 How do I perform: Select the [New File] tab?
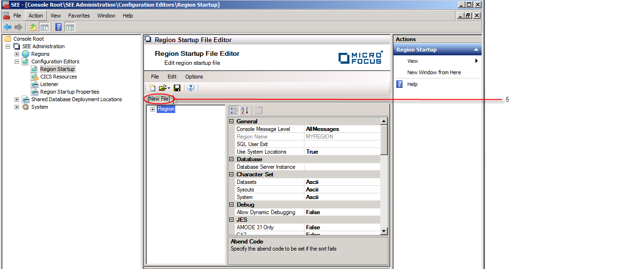159,99
